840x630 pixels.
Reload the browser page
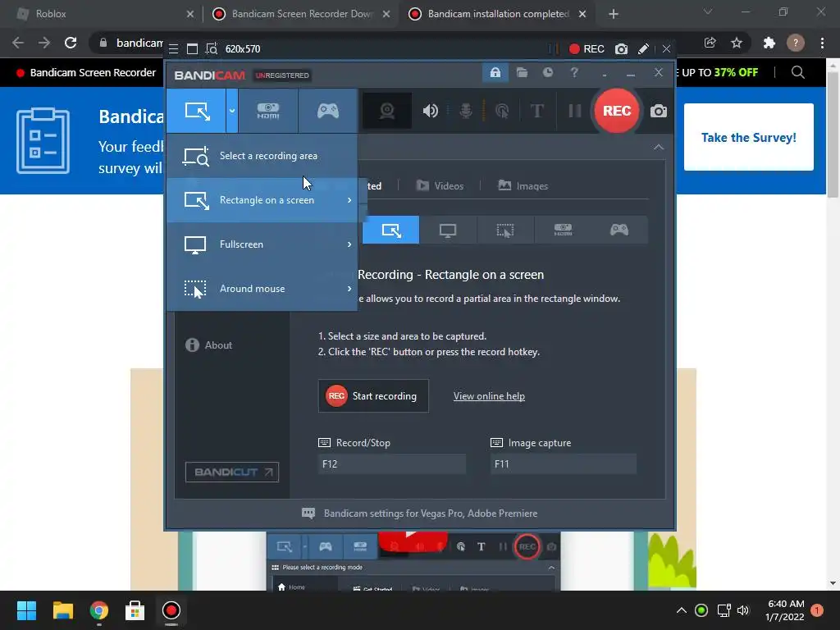point(71,43)
